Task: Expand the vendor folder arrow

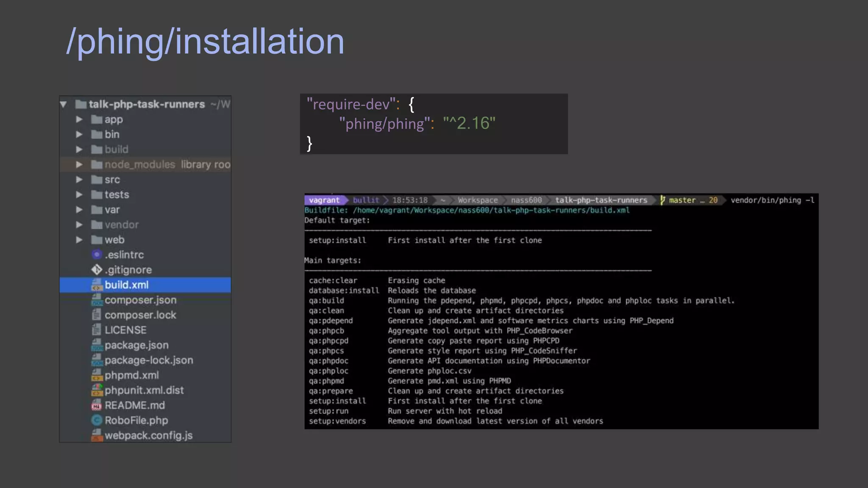Action: click(x=79, y=225)
